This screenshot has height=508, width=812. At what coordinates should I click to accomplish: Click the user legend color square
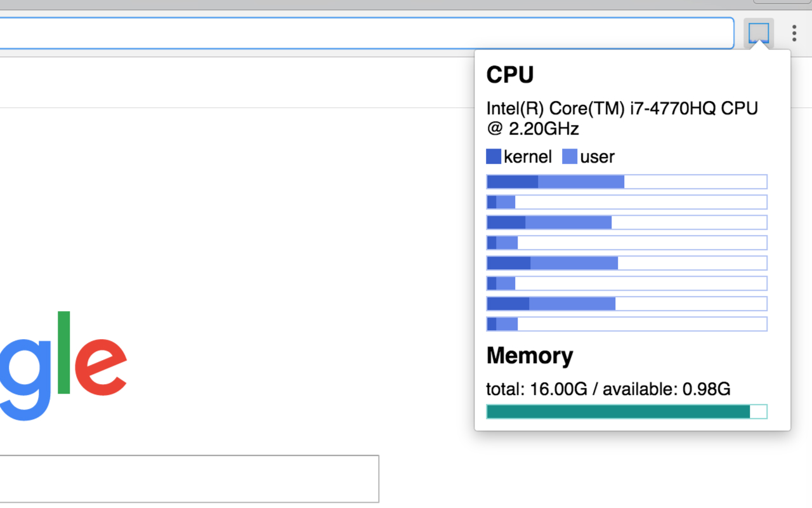tap(569, 156)
